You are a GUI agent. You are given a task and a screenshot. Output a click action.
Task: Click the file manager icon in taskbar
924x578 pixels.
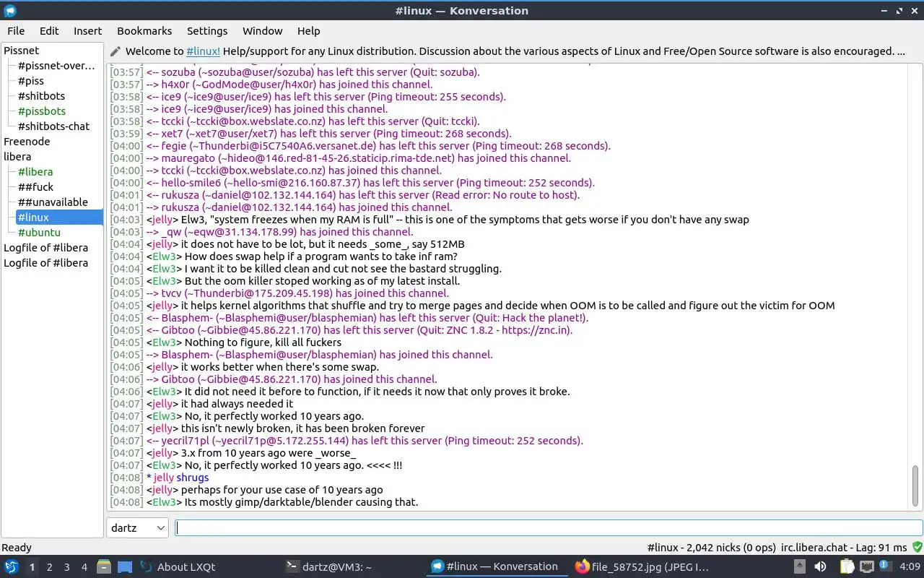tap(104, 566)
